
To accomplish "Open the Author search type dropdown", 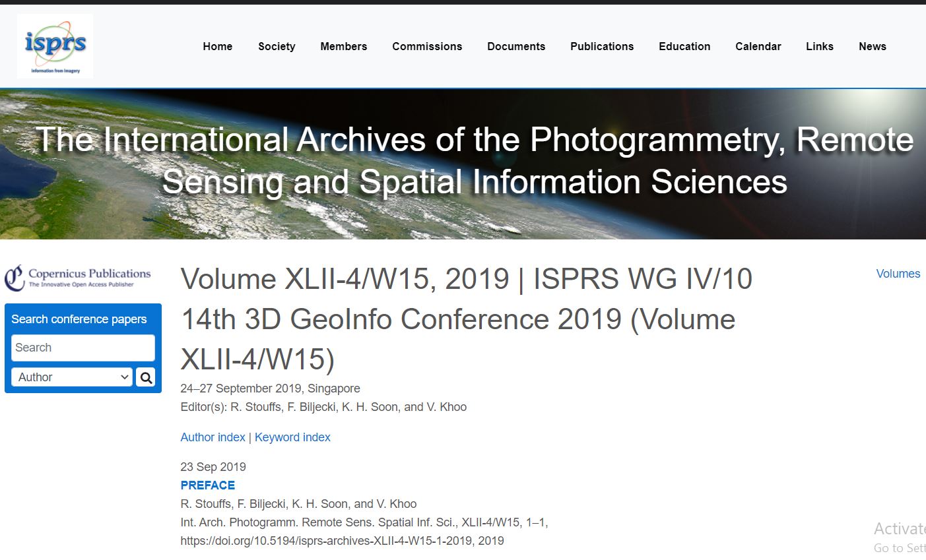I will click(72, 377).
